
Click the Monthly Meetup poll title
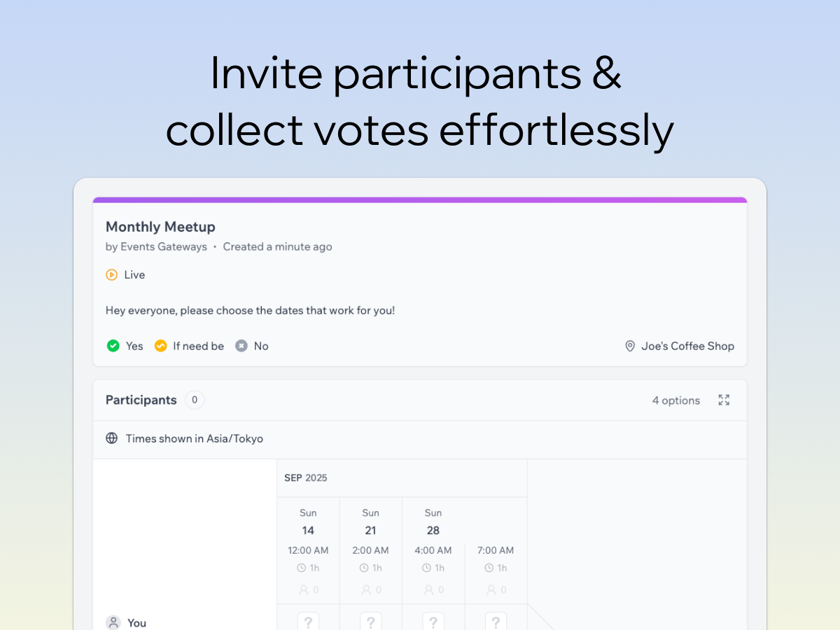pos(160,227)
